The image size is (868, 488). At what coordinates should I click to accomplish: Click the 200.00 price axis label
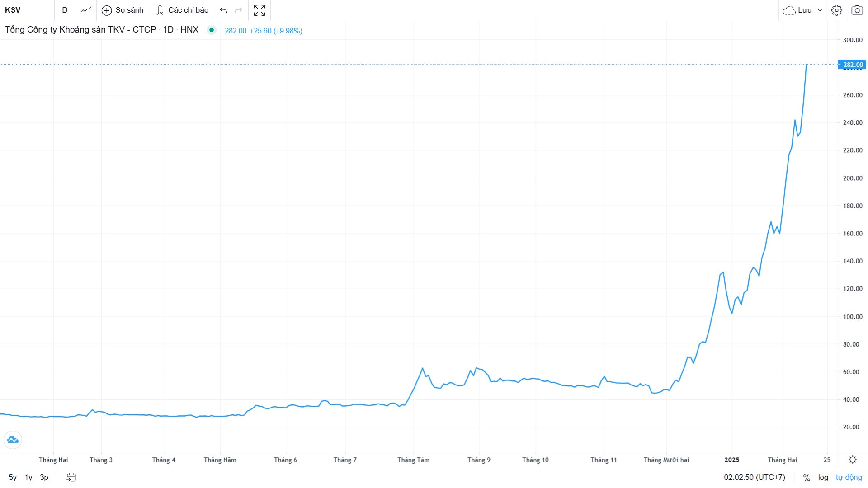[853, 178]
